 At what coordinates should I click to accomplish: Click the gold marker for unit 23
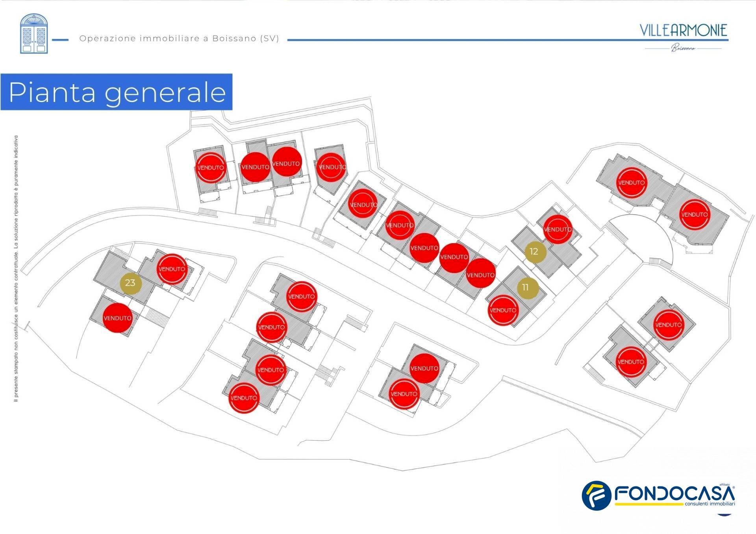pos(130,283)
